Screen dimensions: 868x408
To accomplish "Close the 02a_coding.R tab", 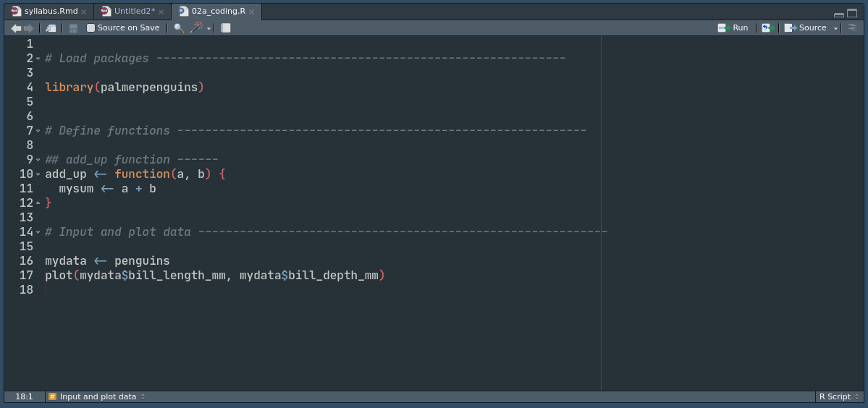I will (x=252, y=12).
